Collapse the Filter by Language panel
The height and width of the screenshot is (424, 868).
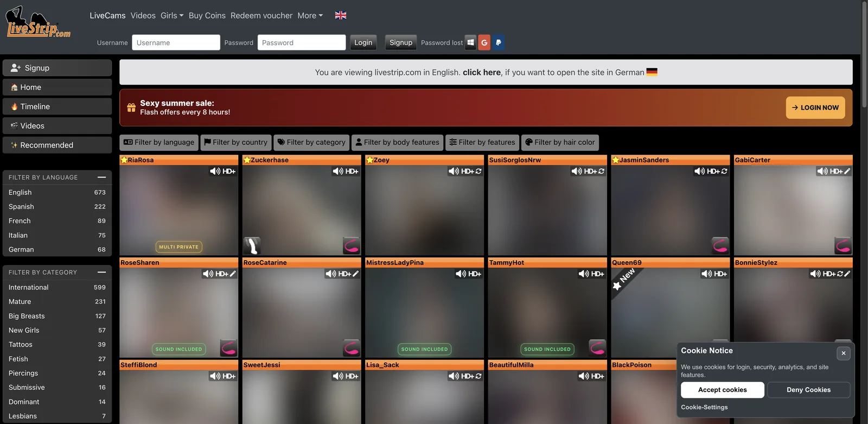[x=101, y=177]
